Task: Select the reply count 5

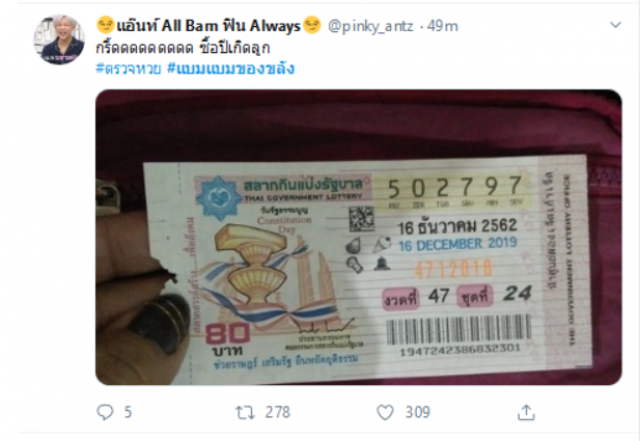Action: [128, 412]
